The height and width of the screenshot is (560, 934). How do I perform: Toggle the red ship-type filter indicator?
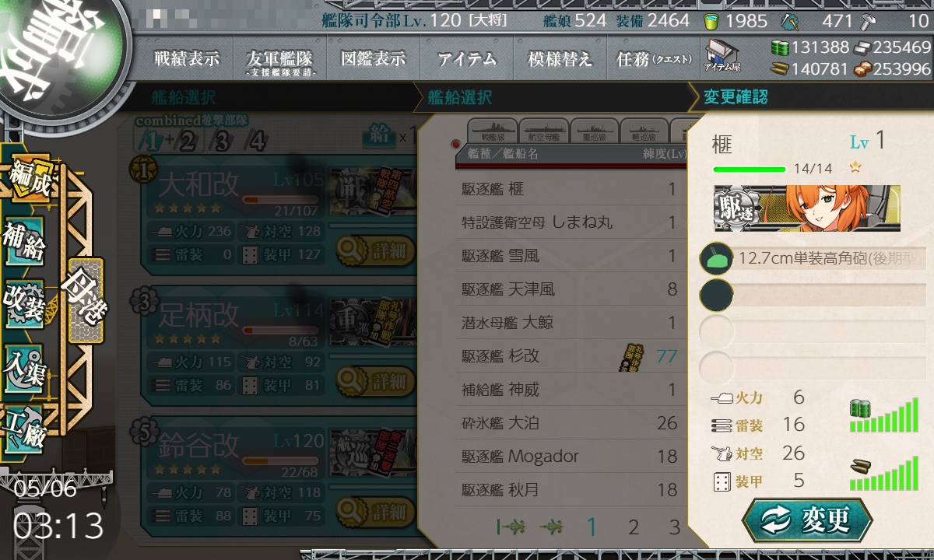point(456,144)
